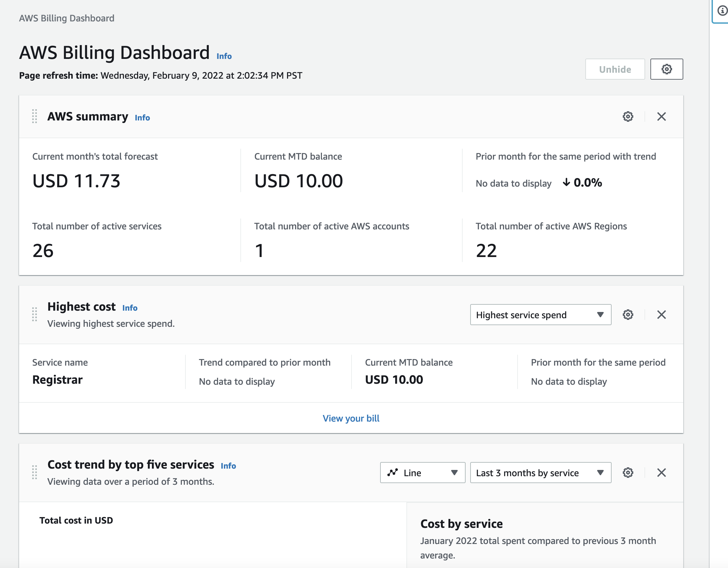Viewport: 728px width, 568px height.
Task: Grab the AWS summary drag handle
Action: tap(34, 116)
